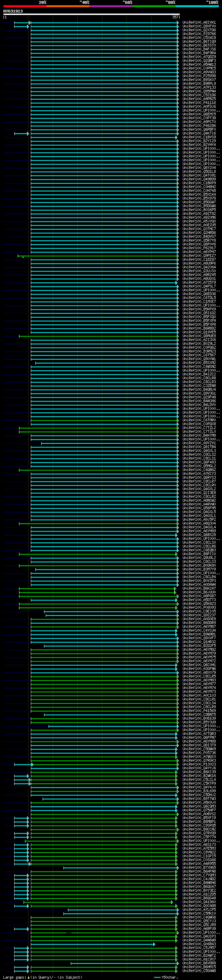
Task: Select hit label UniRef100_A7TQR3
Action: click(199, 734)
